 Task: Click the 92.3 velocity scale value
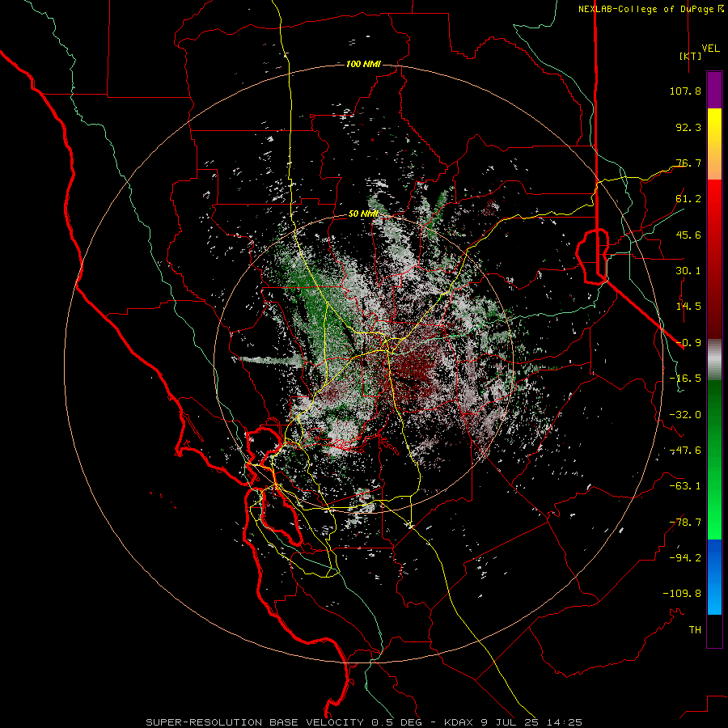pyautogui.click(x=688, y=127)
